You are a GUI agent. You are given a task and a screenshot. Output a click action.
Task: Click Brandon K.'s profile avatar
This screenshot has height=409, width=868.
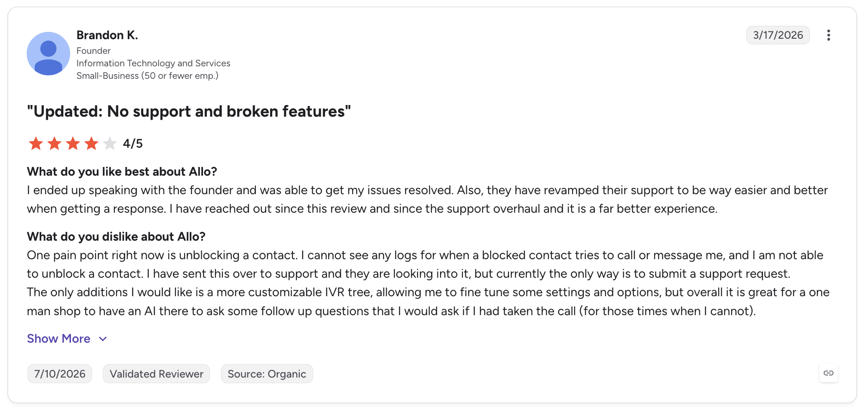48,53
